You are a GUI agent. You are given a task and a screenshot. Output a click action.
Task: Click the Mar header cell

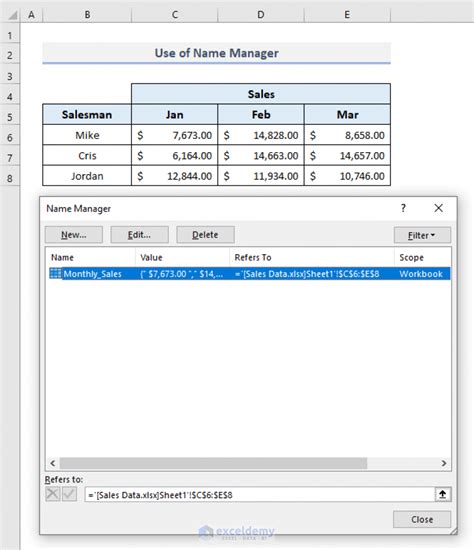coord(347,114)
